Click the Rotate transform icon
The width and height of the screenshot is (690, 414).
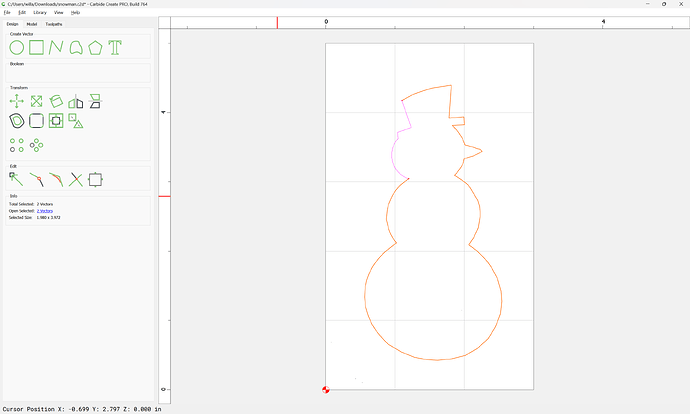(56, 101)
